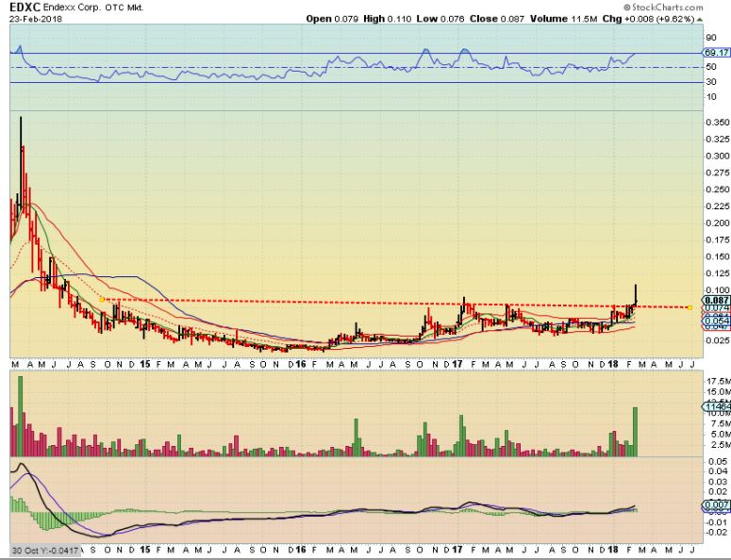Click the 0.300 price axis label
Image resolution: width=731 pixels, height=560 pixels.
click(718, 156)
